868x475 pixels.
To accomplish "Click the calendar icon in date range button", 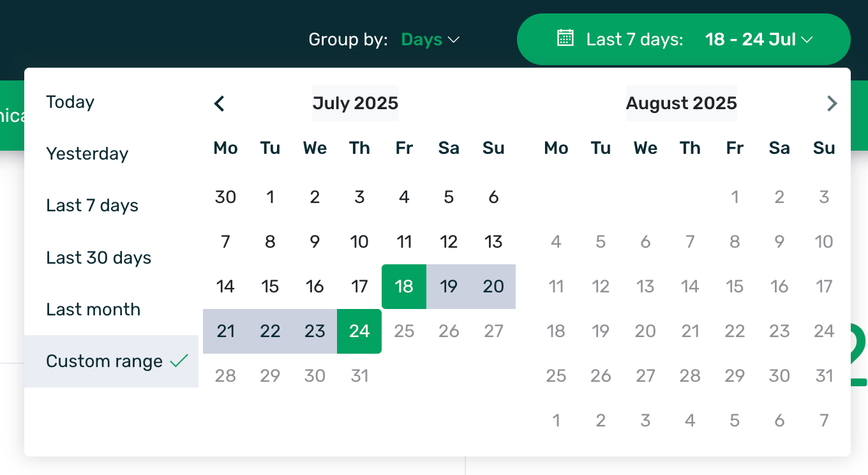I will pos(565,38).
